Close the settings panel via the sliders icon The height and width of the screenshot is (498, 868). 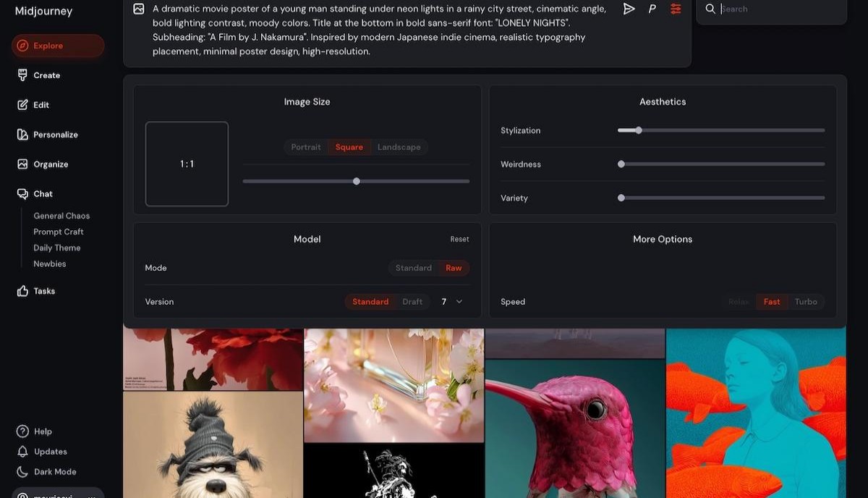pos(676,9)
